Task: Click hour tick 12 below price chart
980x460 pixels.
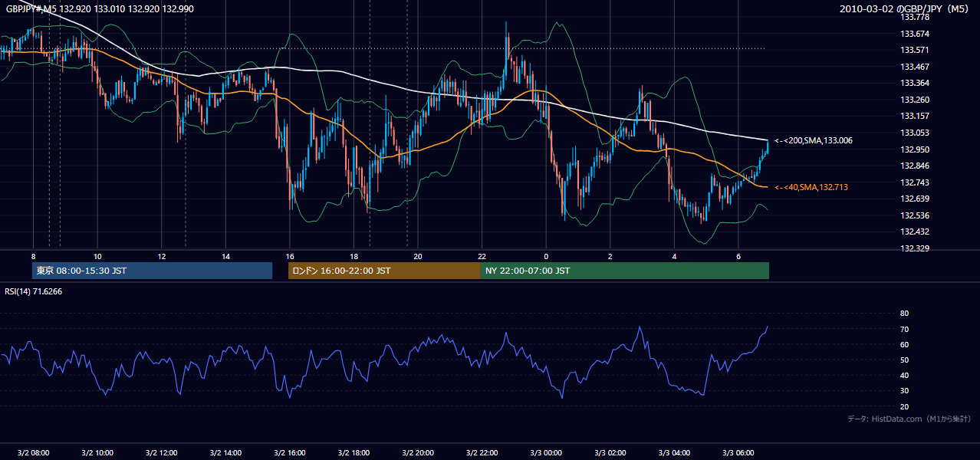Action: point(161,256)
